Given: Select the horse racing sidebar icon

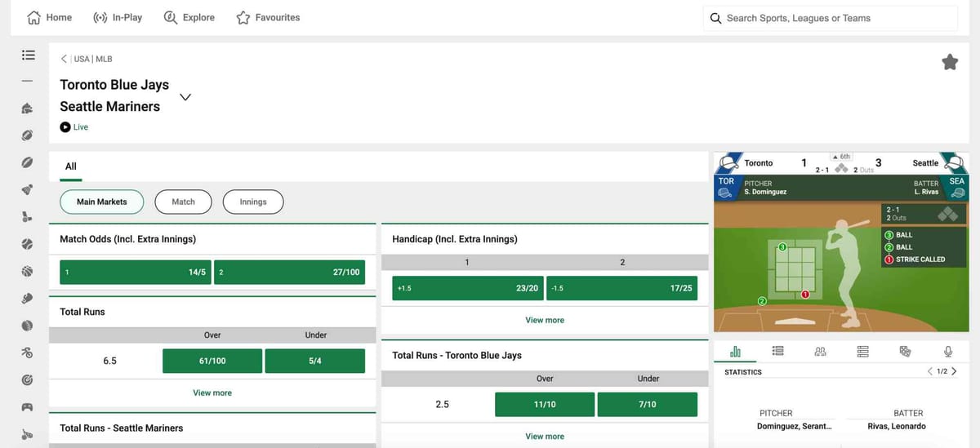Looking at the screenshot, I should pos(28,108).
